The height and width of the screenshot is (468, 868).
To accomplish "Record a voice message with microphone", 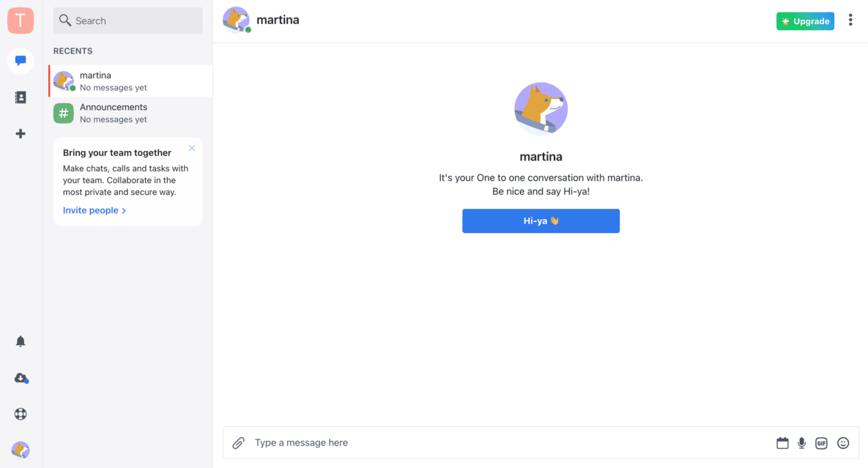I will click(x=802, y=443).
